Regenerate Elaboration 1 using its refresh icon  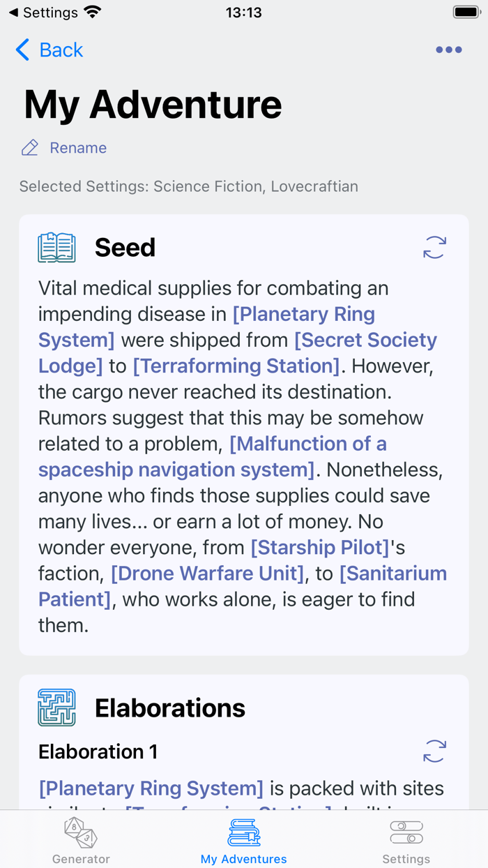point(434,751)
